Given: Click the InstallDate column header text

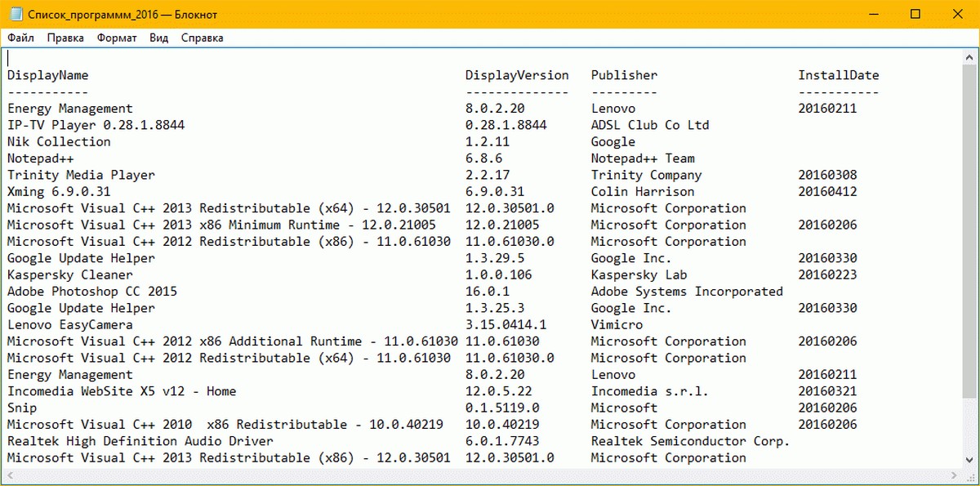Looking at the screenshot, I should click(x=839, y=75).
